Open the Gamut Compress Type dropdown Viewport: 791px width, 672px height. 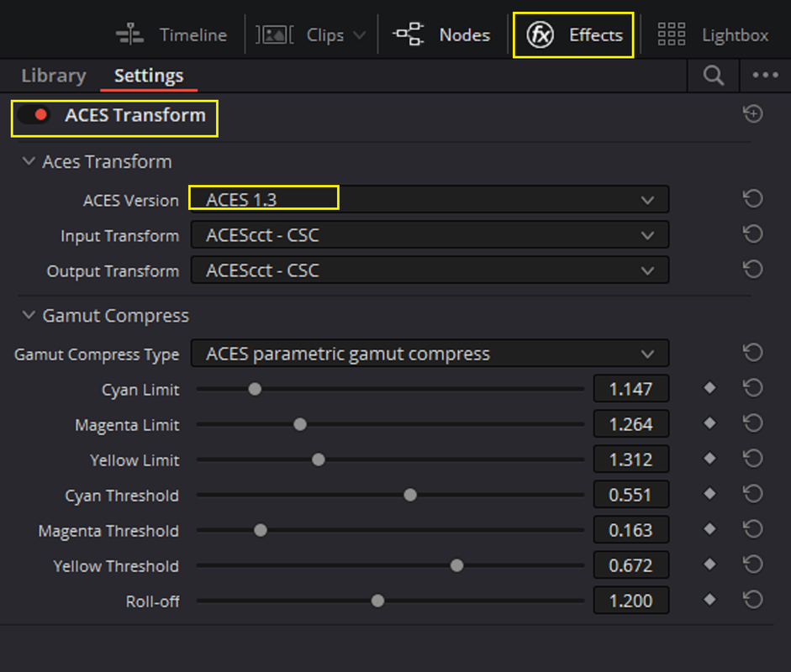pos(430,353)
